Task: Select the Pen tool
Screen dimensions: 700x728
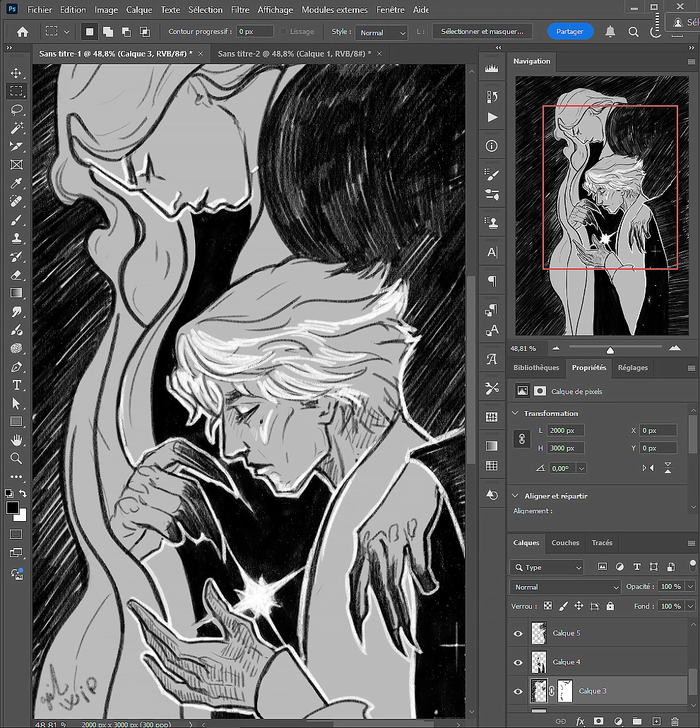Action: pyautogui.click(x=16, y=366)
